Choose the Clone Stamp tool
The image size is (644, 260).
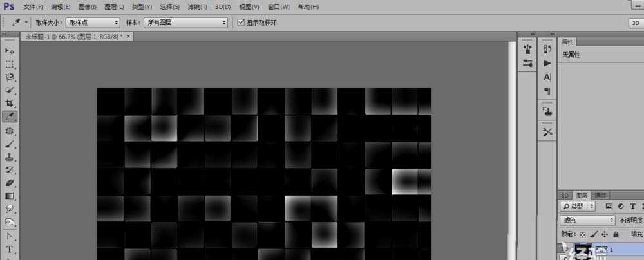(x=10, y=156)
